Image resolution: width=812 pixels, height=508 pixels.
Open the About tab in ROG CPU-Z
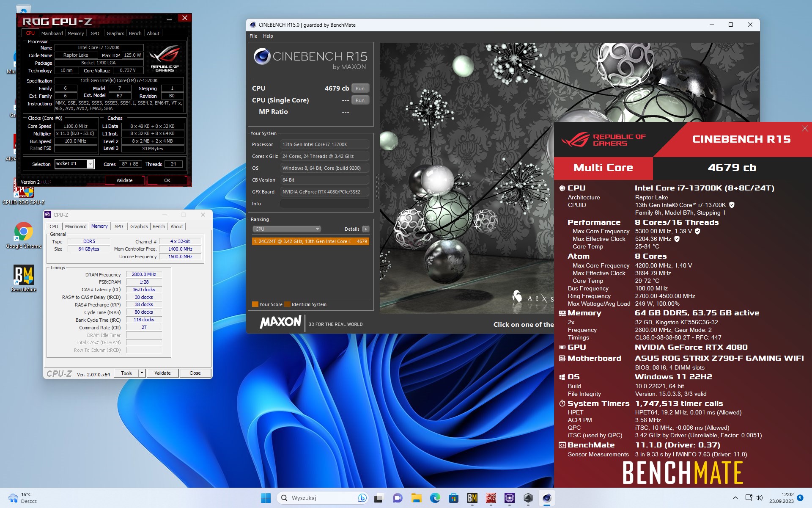tap(153, 33)
